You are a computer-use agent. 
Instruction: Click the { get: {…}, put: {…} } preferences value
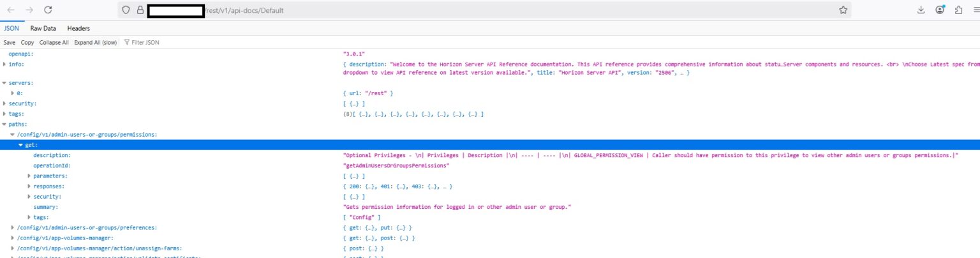point(377,227)
